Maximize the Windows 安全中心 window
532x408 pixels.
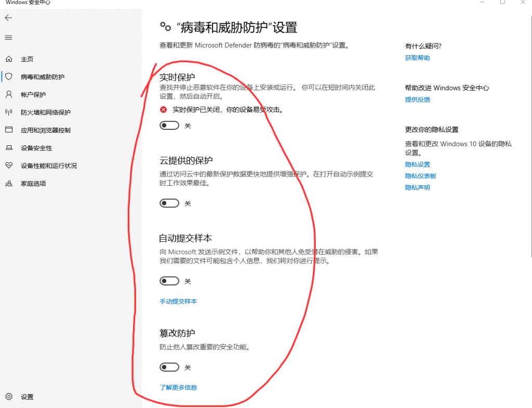point(502,2)
